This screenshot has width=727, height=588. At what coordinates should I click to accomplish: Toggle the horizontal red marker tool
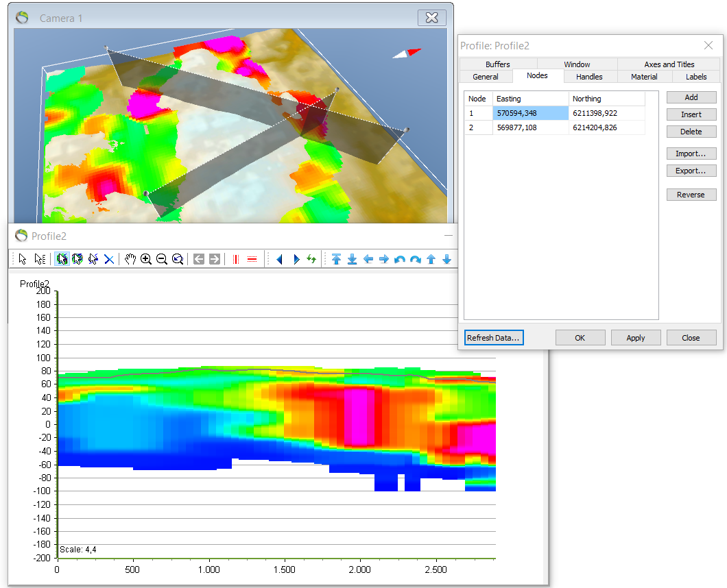[x=252, y=259]
